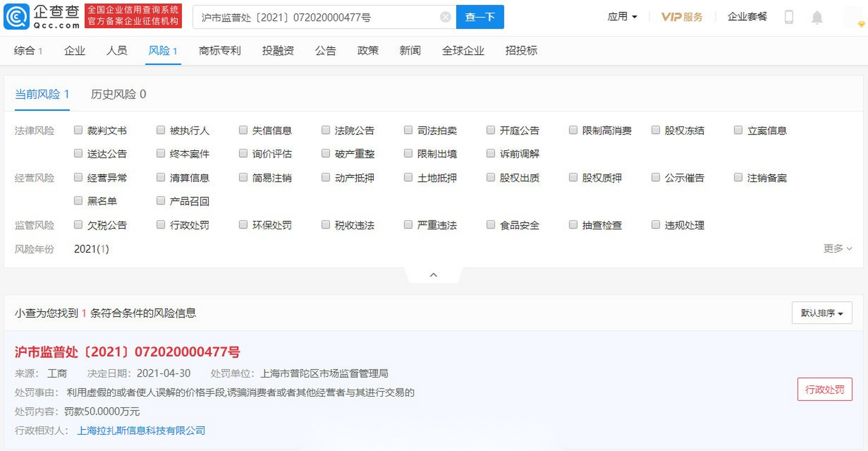
Task: Open the 新闻 tab
Action: (x=410, y=51)
